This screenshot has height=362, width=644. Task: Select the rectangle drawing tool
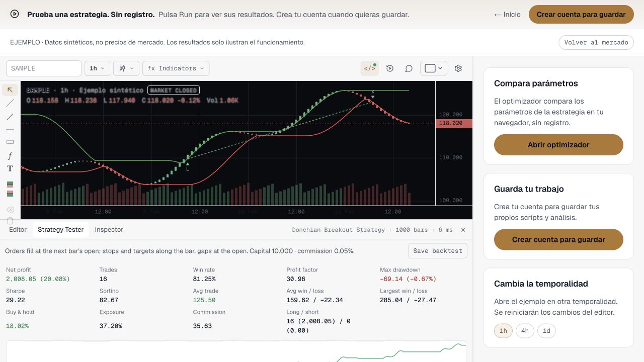[x=10, y=142]
